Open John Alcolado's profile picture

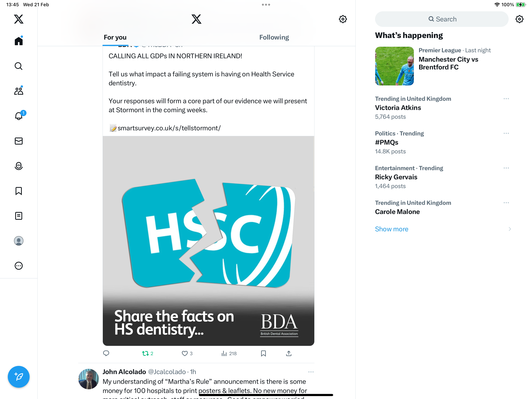(x=89, y=379)
